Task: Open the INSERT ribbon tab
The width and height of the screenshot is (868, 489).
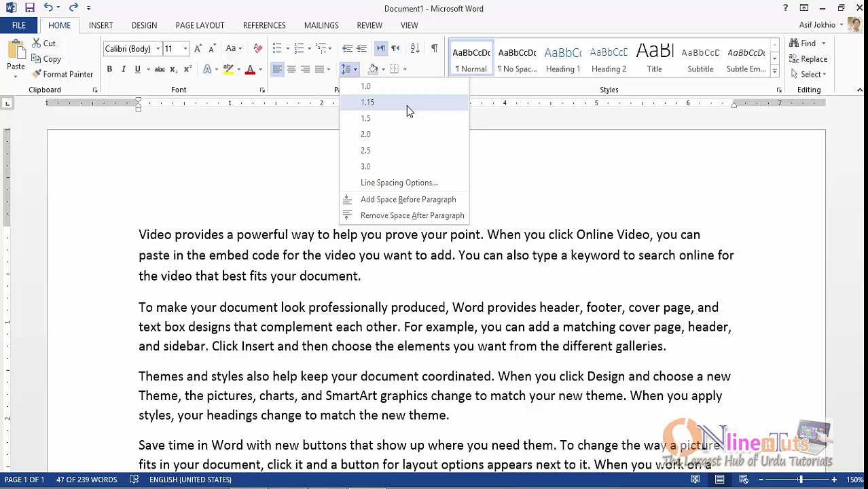Action: [101, 25]
